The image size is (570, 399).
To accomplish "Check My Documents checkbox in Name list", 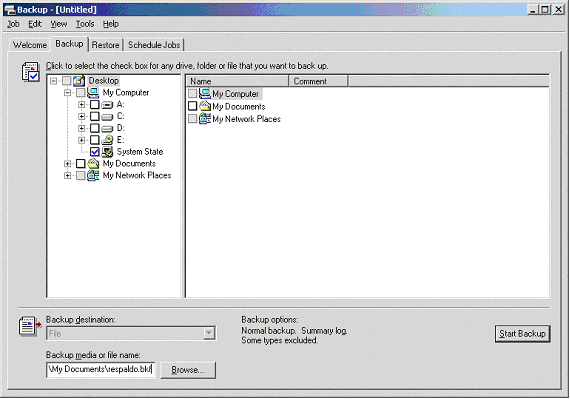I will click(192, 106).
